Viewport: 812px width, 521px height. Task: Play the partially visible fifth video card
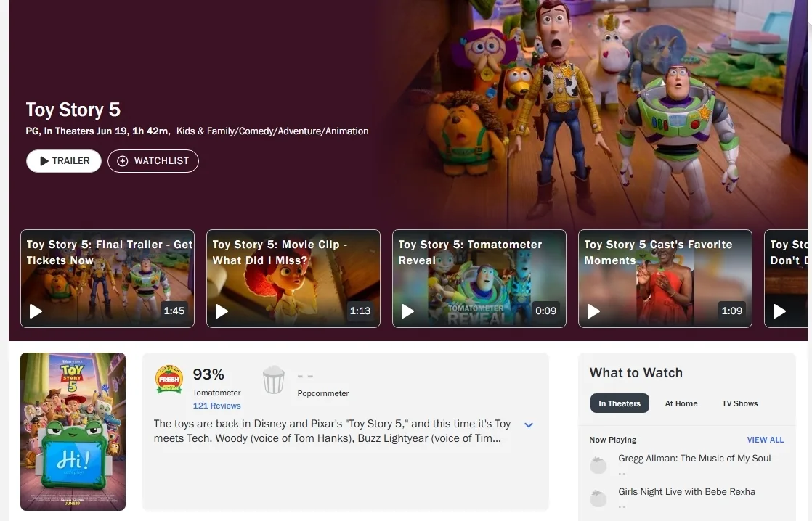(x=786, y=279)
